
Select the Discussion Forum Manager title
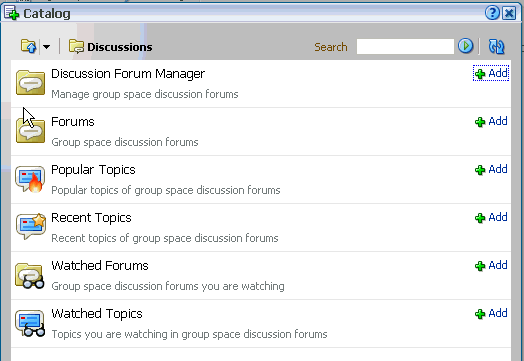click(x=128, y=74)
